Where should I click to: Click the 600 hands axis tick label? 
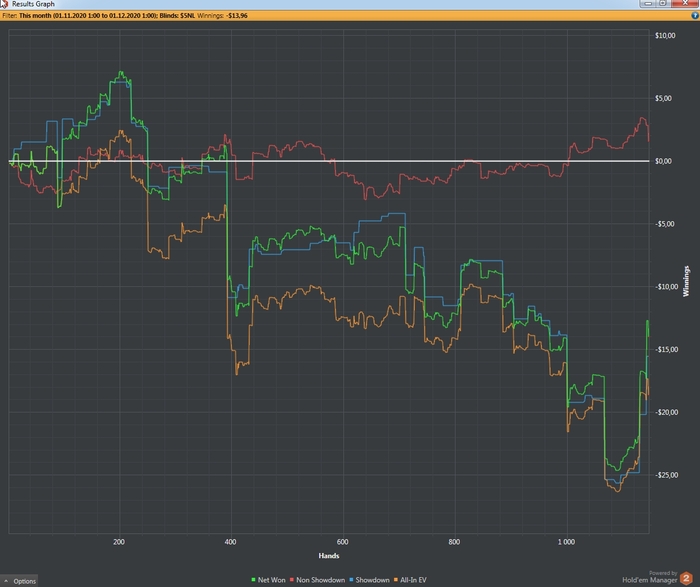click(342, 542)
